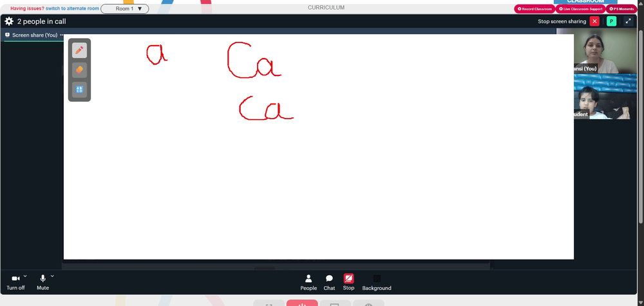Screen dimensions: 644x306
Task: Open the Room 1 dropdown
Action: [x=125, y=8]
